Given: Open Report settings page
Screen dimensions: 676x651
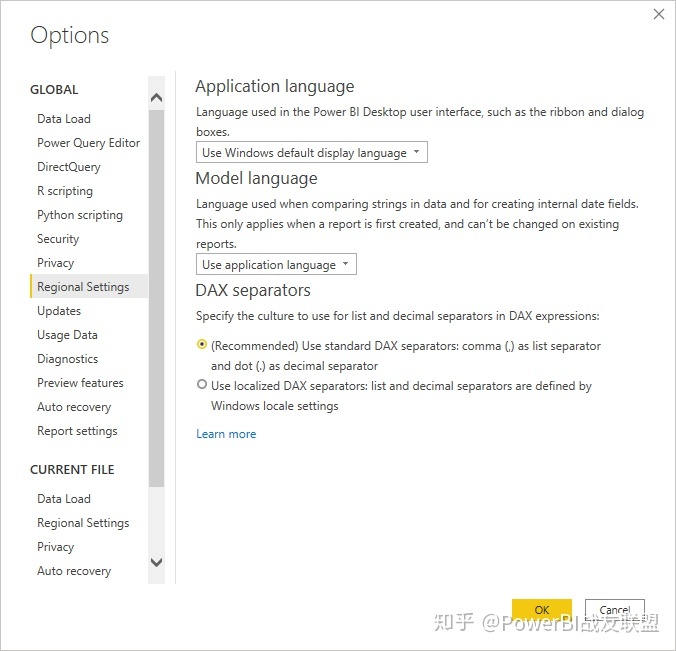Looking at the screenshot, I should point(77,431).
